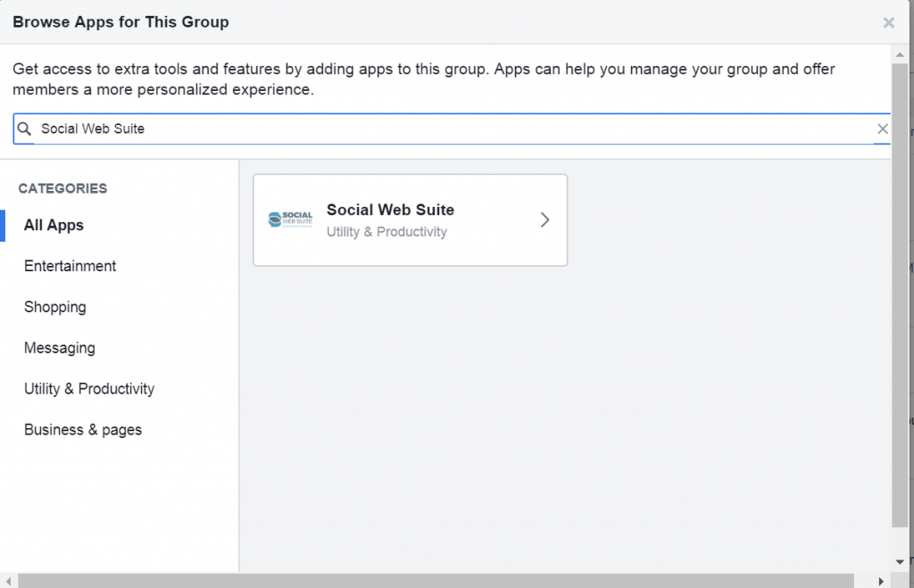The height and width of the screenshot is (588, 914).
Task: Click the search magnifier icon
Action: point(24,128)
